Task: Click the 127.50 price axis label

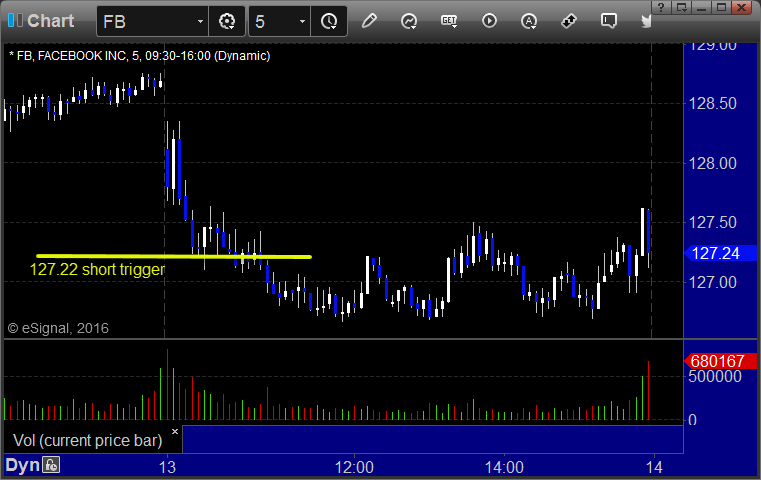Action: (712, 222)
